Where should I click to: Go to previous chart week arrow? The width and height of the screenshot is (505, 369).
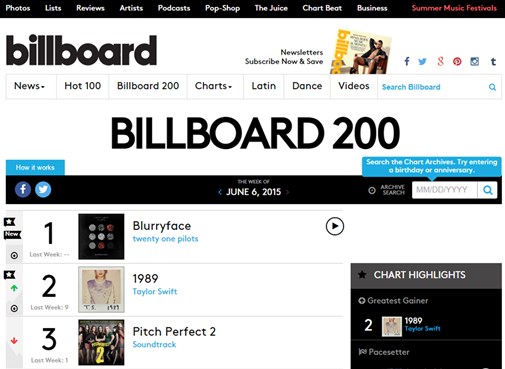coord(220,192)
